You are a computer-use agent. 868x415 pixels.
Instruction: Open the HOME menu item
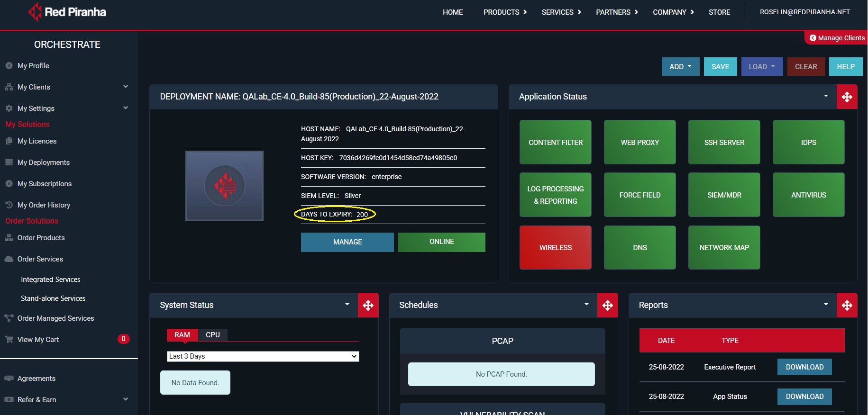coord(453,12)
